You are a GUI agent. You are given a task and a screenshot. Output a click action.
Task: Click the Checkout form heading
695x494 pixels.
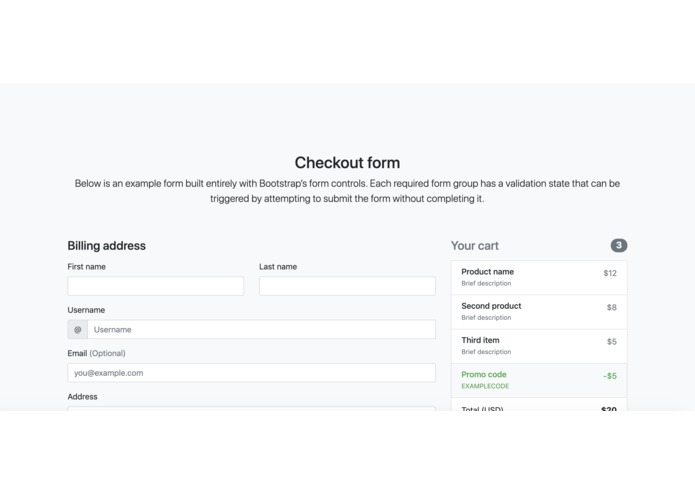(x=348, y=163)
